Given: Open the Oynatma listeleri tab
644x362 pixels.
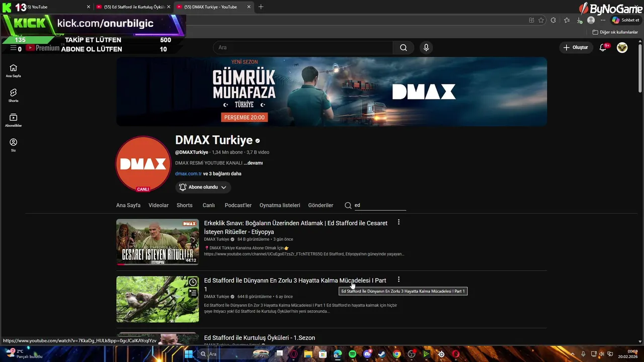Looking at the screenshot, I should coord(280,205).
